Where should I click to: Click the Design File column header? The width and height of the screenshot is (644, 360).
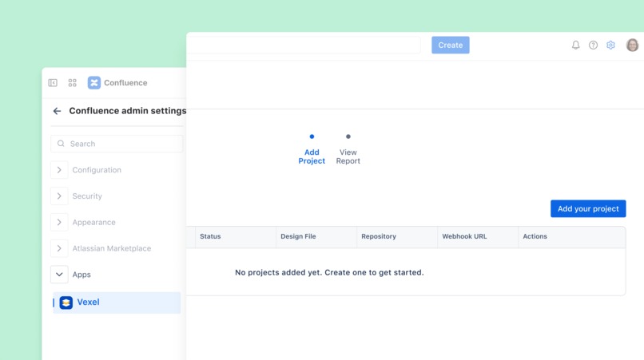point(316,236)
